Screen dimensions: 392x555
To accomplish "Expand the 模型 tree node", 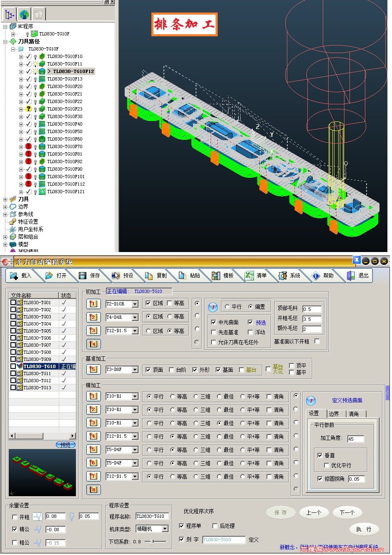I will tap(5, 244).
